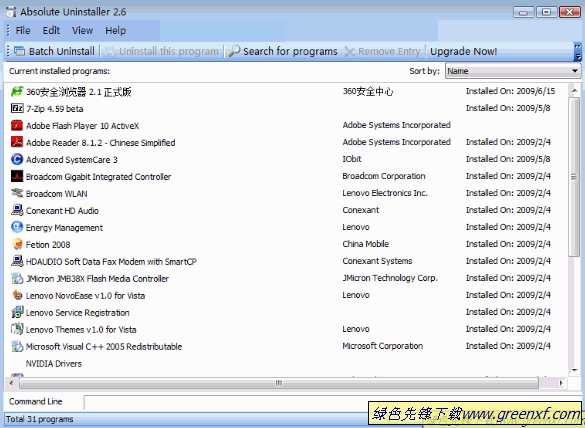Click the Advanced SystemCare 3 icon
The height and width of the screenshot is (428, 585).
coord(17,159)
